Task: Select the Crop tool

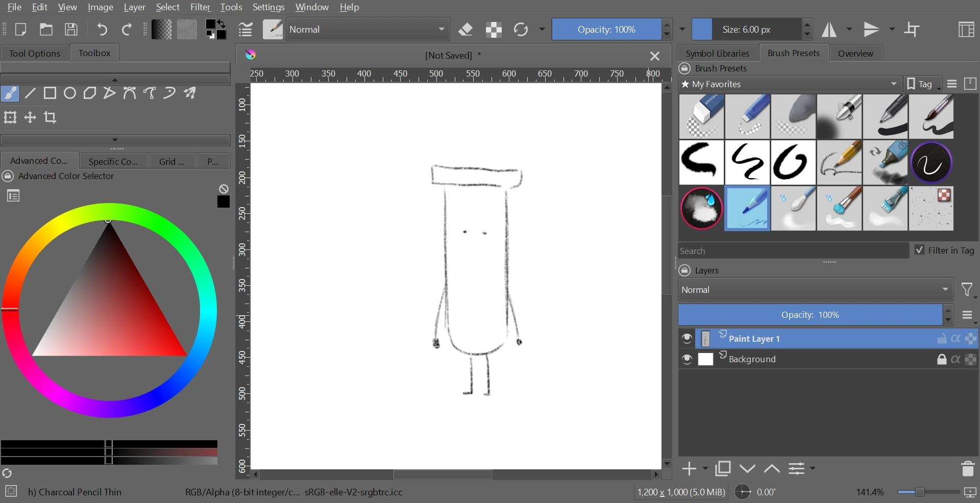Action: [x=51, y=117]
